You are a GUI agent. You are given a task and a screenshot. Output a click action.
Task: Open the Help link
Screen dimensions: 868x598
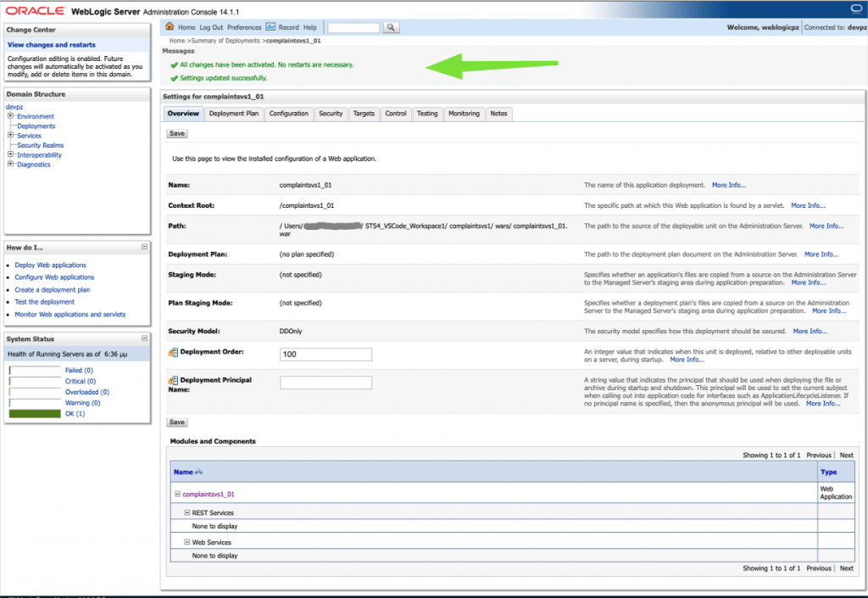(310, 27)
